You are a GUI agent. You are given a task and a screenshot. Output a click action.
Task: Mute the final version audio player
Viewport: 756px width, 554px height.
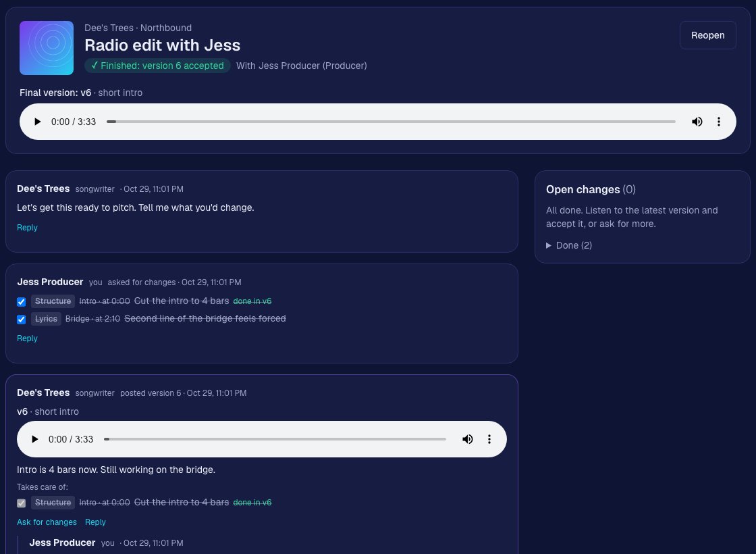click(697, 122)
